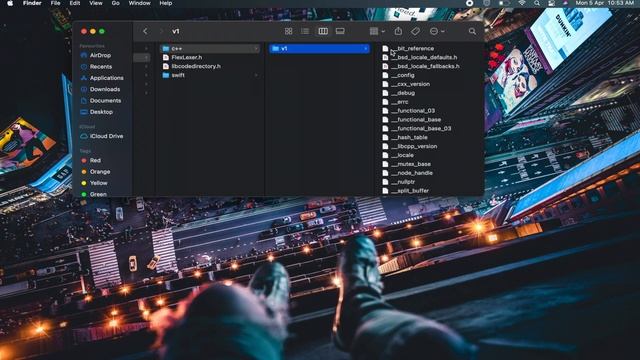Switch to gallery view
The height and width of the screenshot is (360, 640).
tap(340, 31)
